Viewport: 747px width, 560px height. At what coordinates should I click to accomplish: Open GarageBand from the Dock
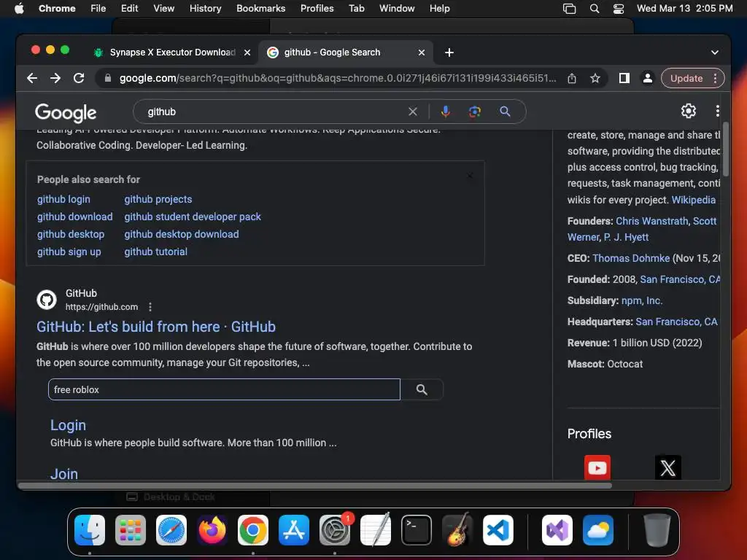[x=457, y=529]
